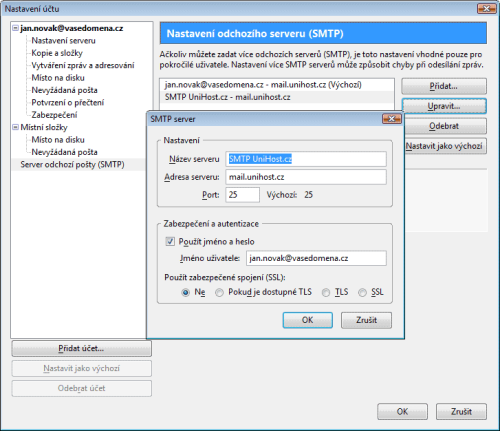
Task: Focus the Port number field
Action: [242, 195]
